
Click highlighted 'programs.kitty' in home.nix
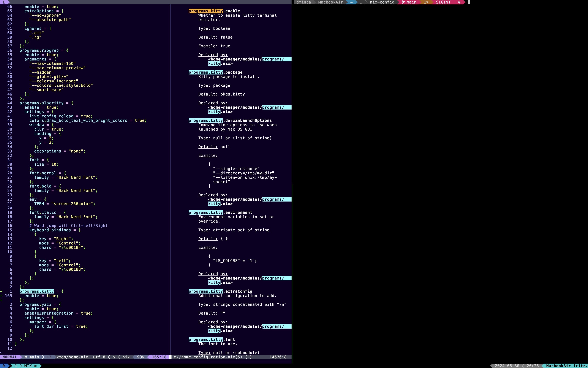pyautogui.click(x=37, y=291)
